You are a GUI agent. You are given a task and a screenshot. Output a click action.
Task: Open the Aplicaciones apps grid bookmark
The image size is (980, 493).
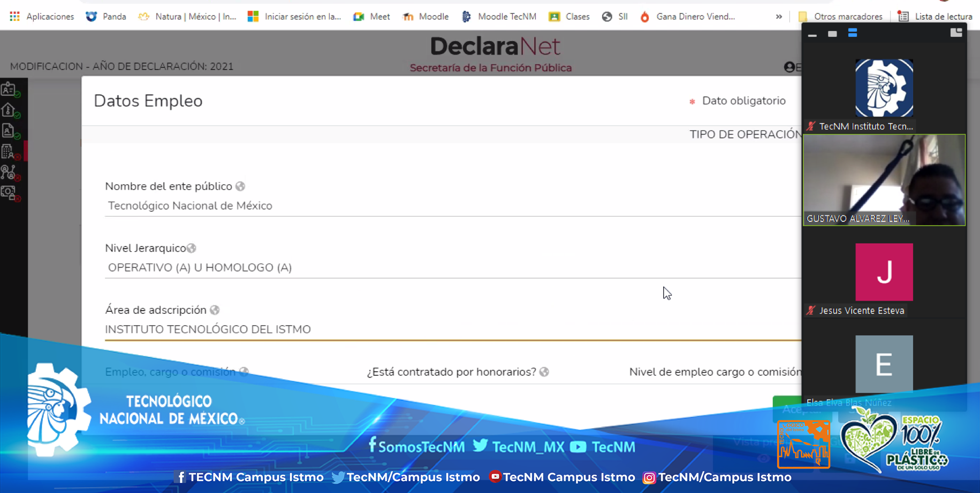click(42, 17)
